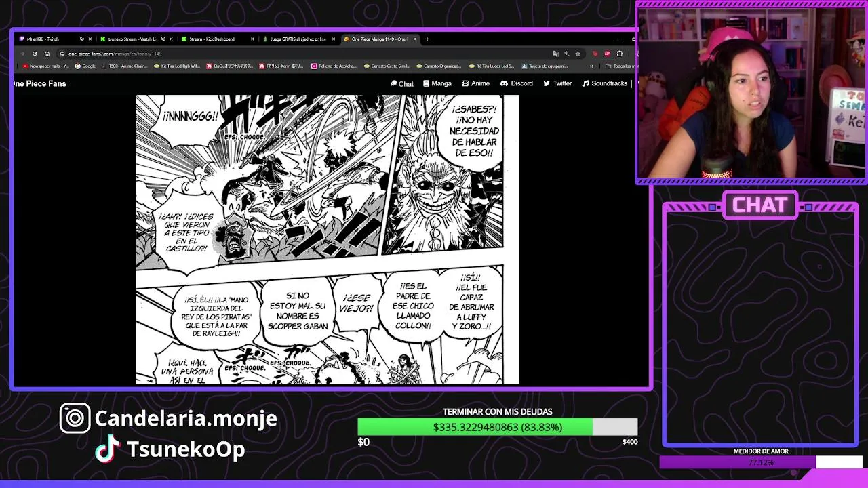
Task: Open Chat in the site menu
Action: (x=402, y=83)
